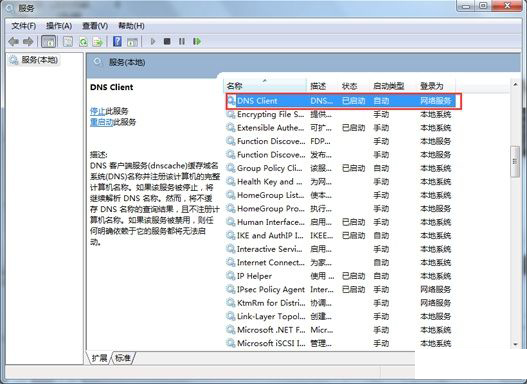Open the 文件(F) menu
Image resolution: width=527 pixels, height=384 pixels.
click(x=24, y=26)
